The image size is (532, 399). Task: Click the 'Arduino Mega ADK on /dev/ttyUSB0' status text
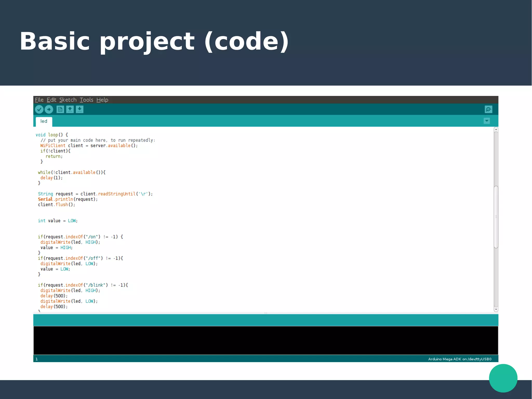[x=460, y=359]
